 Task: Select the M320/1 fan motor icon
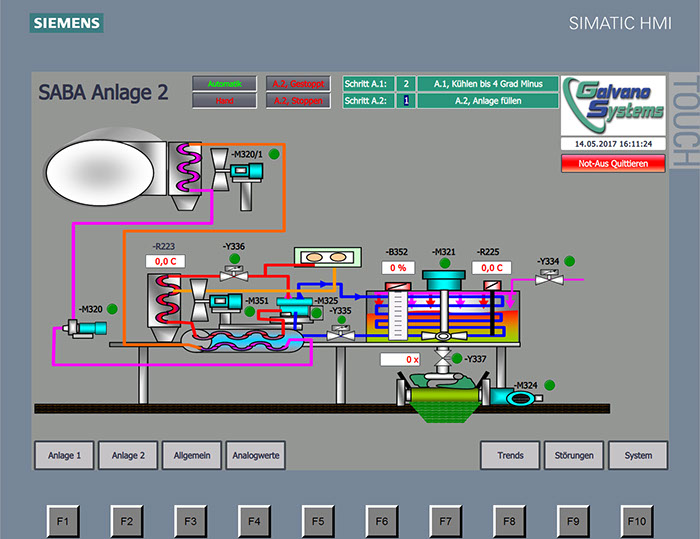click(x=245, y=172)
